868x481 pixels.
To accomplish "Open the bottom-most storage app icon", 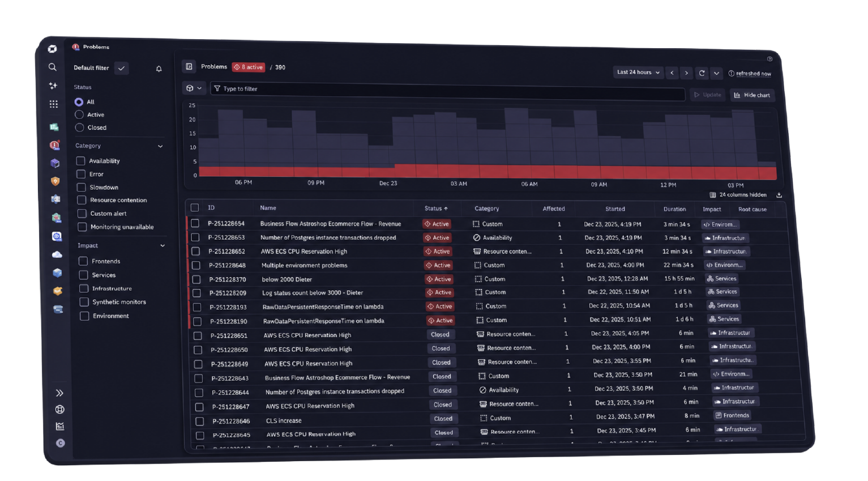I will [x=58, y=309].
